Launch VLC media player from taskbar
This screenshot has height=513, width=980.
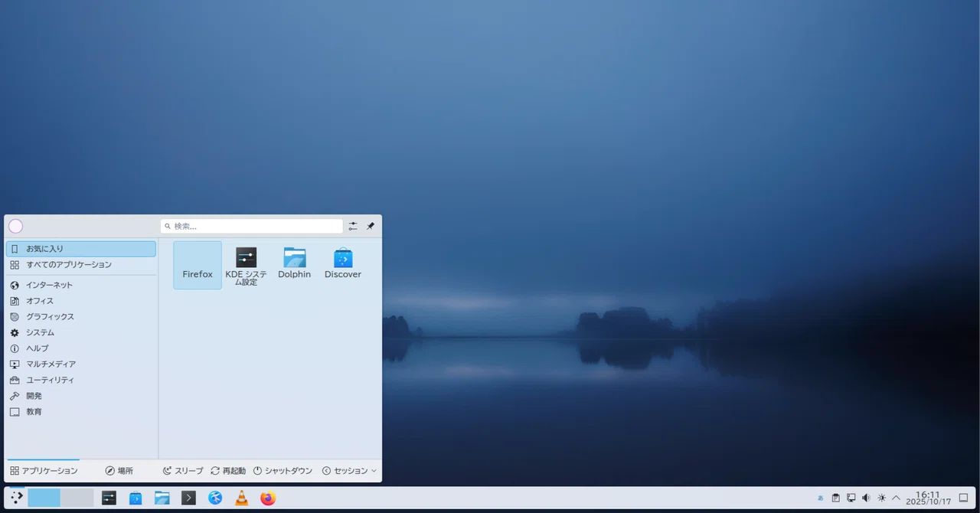pyautogui.click(x=241, y=498)
